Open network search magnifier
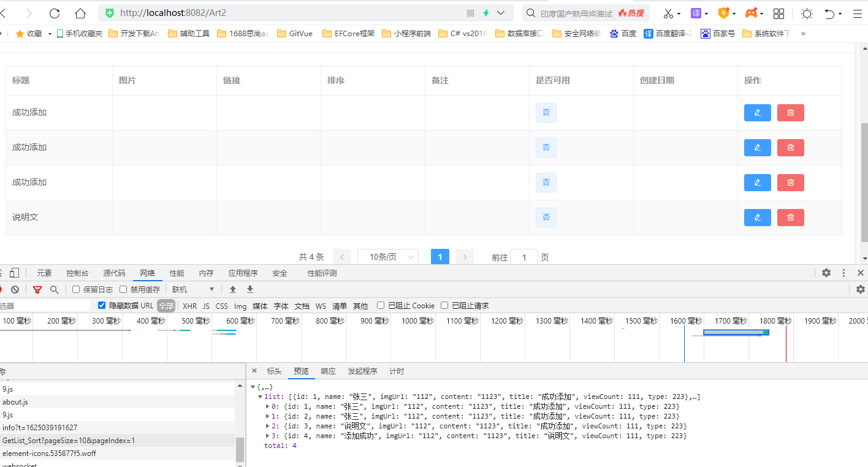The width and height of the screenshot is (868, 467). coord(55,289)
